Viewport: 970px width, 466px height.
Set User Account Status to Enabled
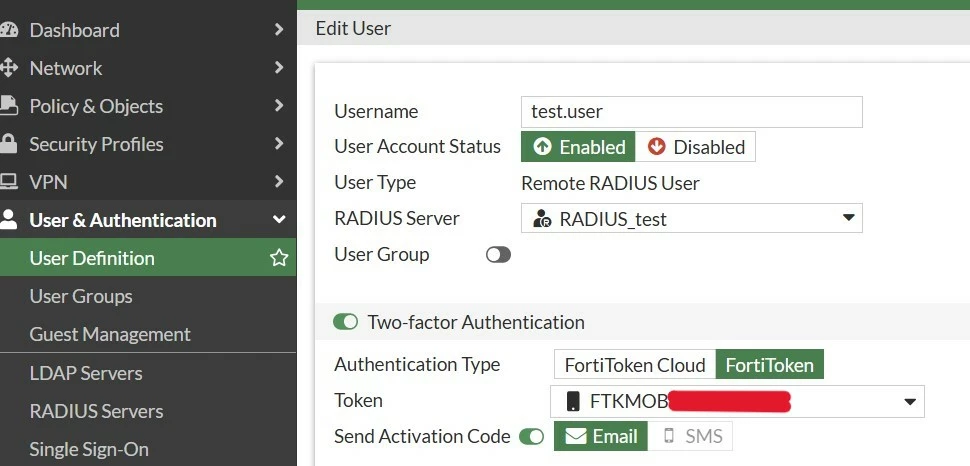578,147
